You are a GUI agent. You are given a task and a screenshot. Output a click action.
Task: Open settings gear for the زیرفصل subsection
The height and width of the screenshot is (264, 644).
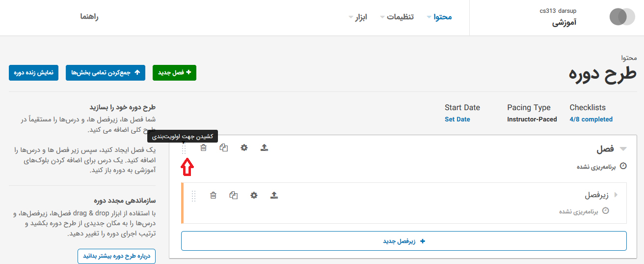pos(254,195)
